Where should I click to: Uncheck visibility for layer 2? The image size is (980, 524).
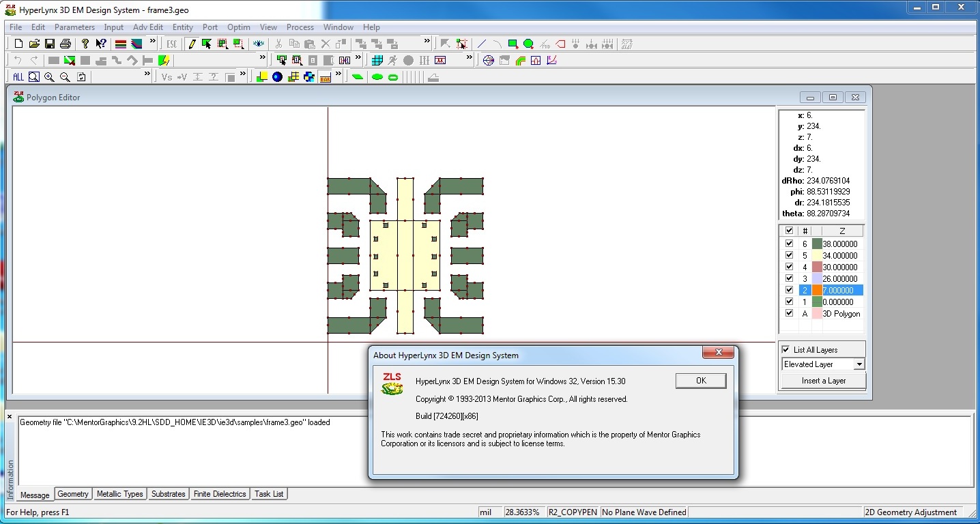[789, 290]
